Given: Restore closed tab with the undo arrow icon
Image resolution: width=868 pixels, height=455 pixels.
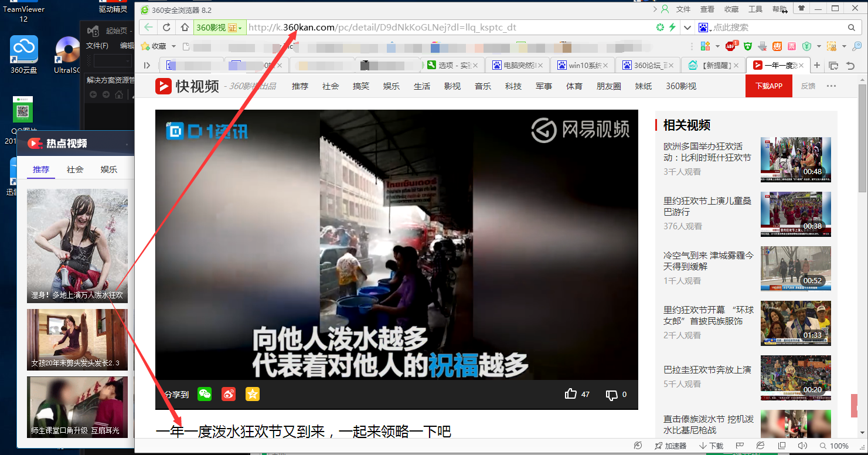Looking at the screenshot, I should click(850, 66).
